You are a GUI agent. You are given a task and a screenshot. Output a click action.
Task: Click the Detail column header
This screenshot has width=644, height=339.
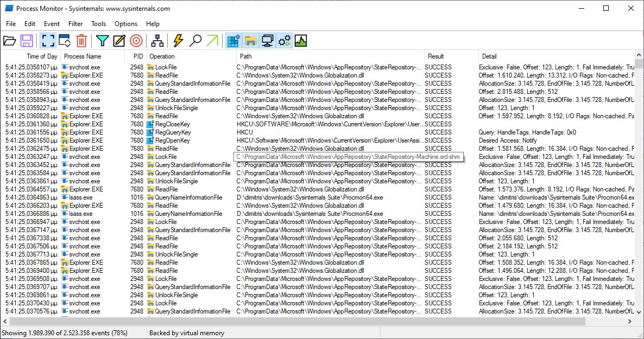pos(556,56)
